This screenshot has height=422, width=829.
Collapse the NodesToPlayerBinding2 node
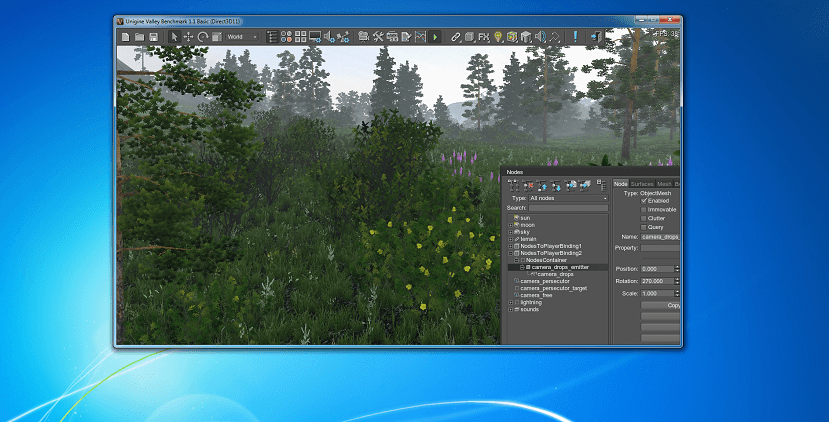click(x=511, y=253)
